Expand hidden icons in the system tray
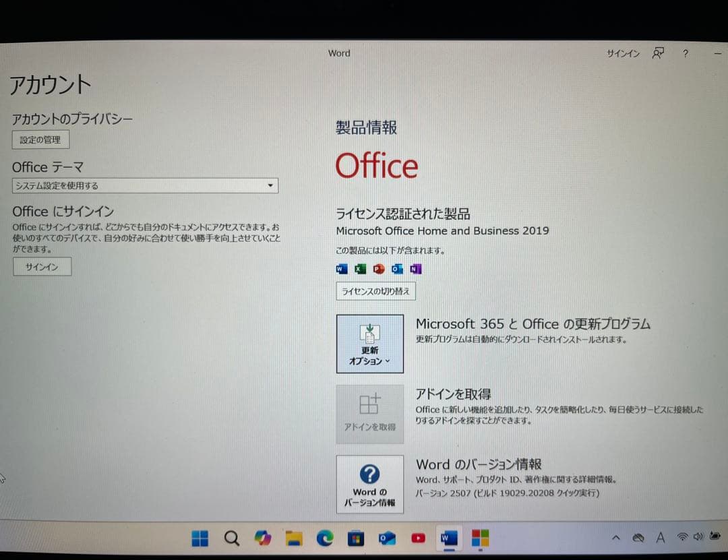This screenshot has width=728, height=560. [x=615, y=538]
